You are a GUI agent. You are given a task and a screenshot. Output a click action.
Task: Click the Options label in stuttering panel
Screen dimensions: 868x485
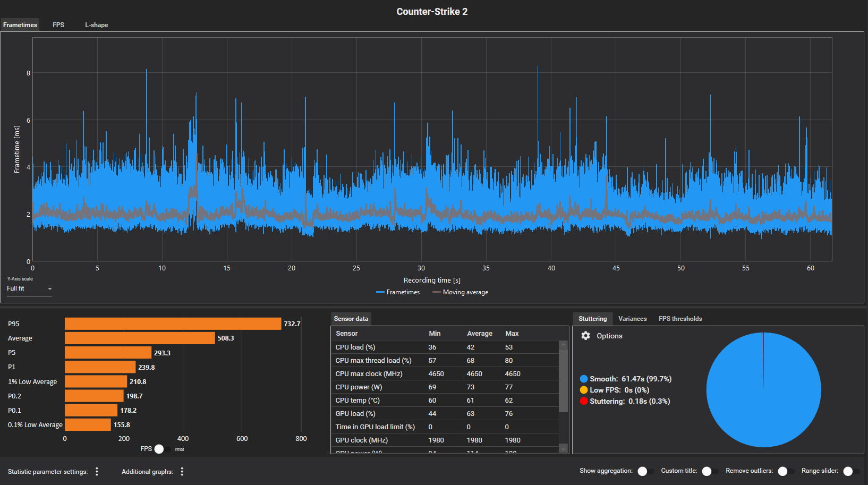[609, 336]
